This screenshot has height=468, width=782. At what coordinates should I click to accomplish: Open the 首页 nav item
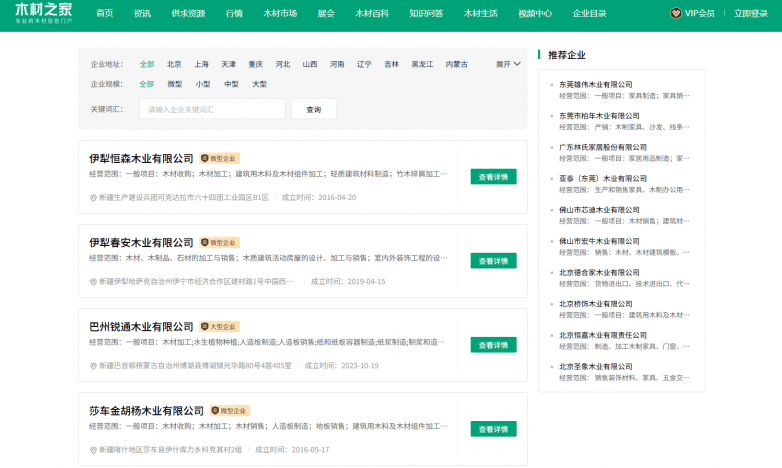coord(105,13)
